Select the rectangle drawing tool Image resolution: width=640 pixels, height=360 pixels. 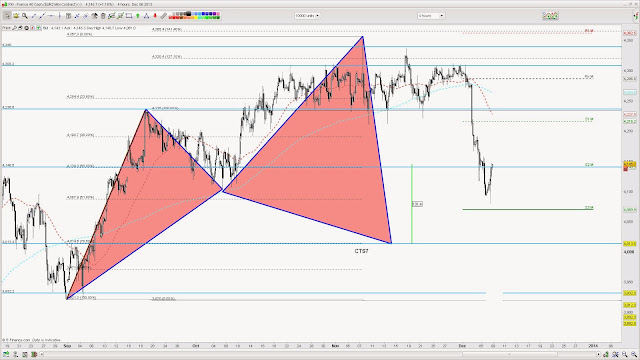[x=129, y=16]
